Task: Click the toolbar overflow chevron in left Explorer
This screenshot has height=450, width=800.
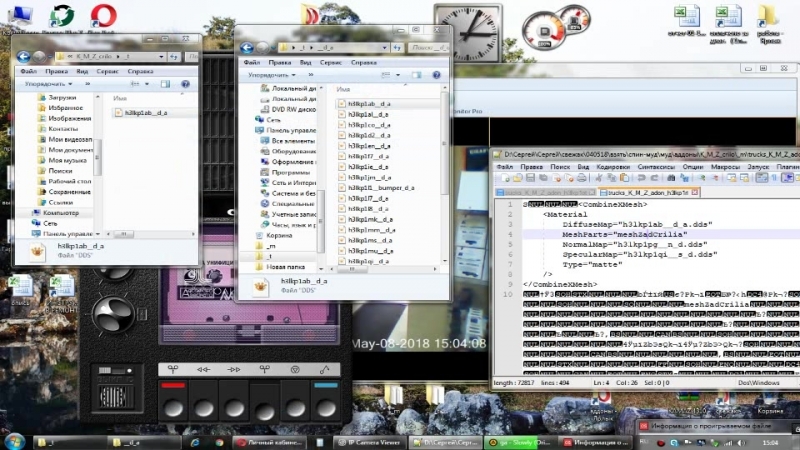Action: point(88,84)
